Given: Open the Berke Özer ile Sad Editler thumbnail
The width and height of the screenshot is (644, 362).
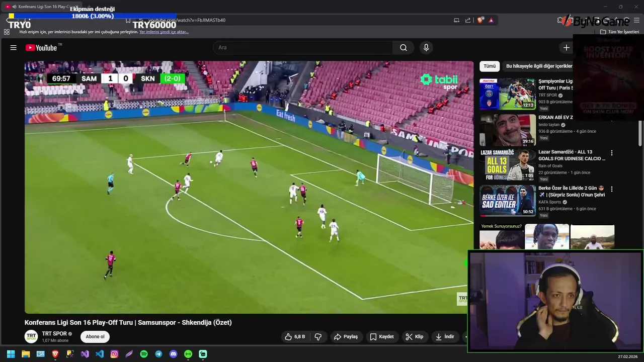Looking at the screenshot, I should (x=508, y=201).
